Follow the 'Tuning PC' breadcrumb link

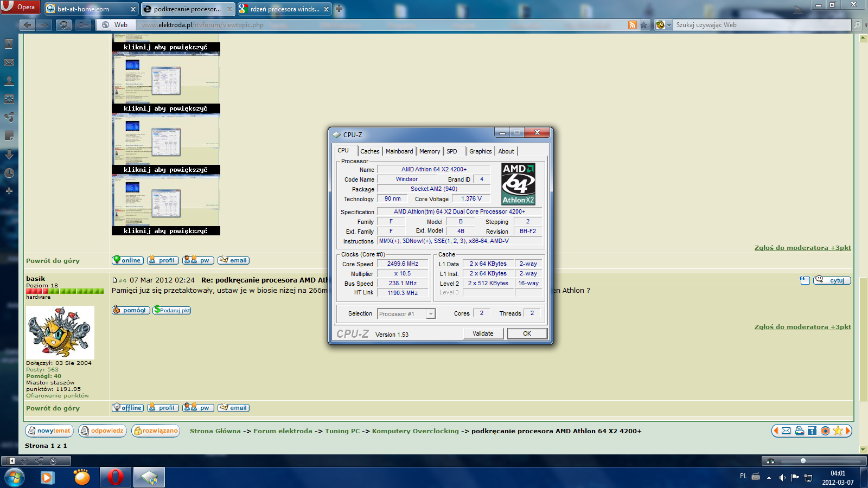(x=342, y=431)
